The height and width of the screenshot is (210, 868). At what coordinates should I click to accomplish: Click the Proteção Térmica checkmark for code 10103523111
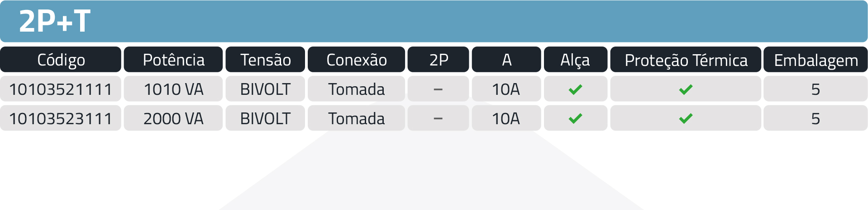pyautogui.click(x=686, y=118)
